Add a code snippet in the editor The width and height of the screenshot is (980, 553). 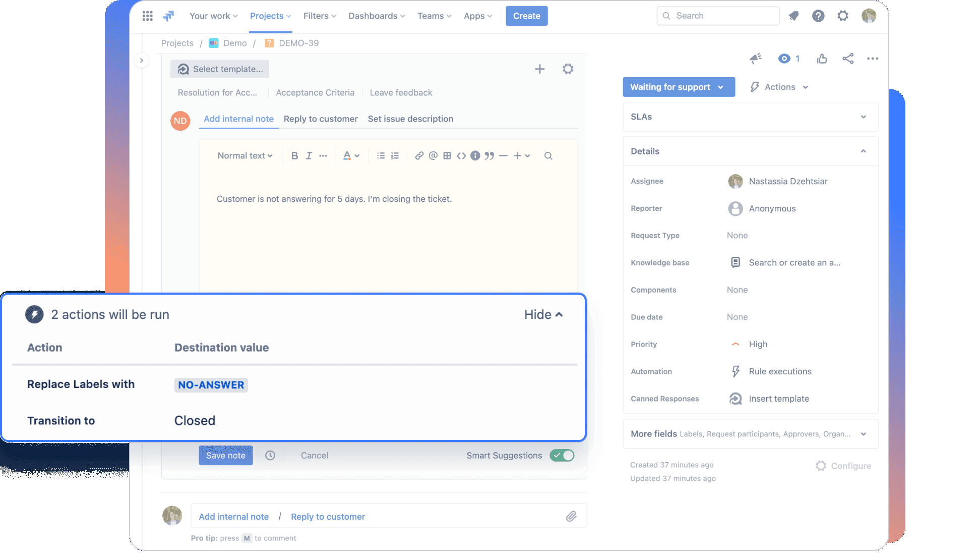[461, 155]
